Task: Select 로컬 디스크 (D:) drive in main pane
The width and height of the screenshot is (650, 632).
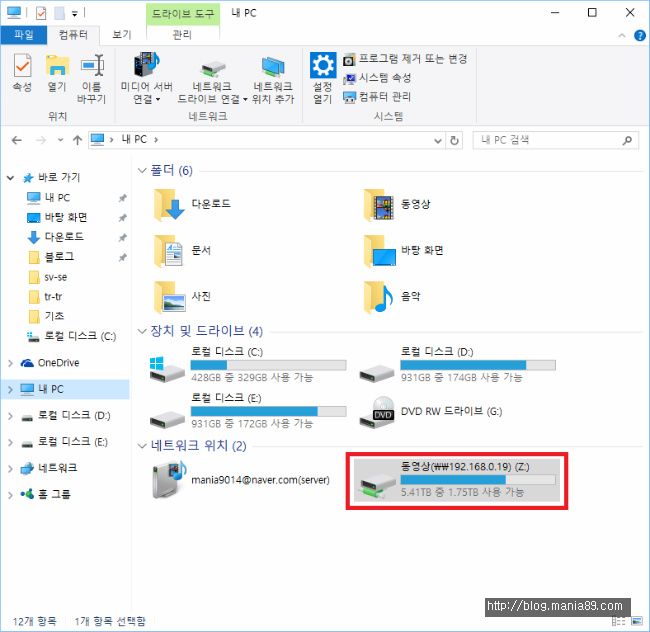Action: coord(458,365)
